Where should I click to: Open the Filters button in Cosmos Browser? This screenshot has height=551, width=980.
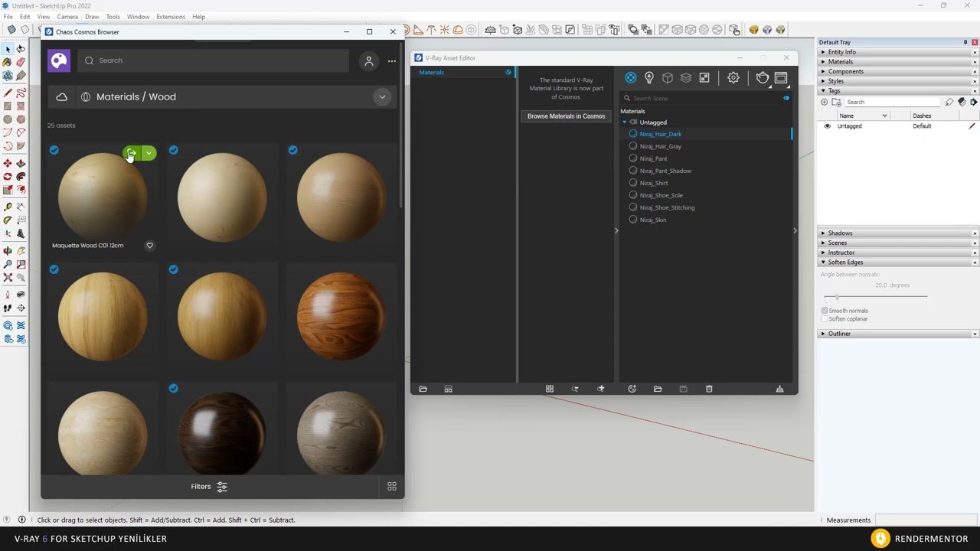coord(209,486)
